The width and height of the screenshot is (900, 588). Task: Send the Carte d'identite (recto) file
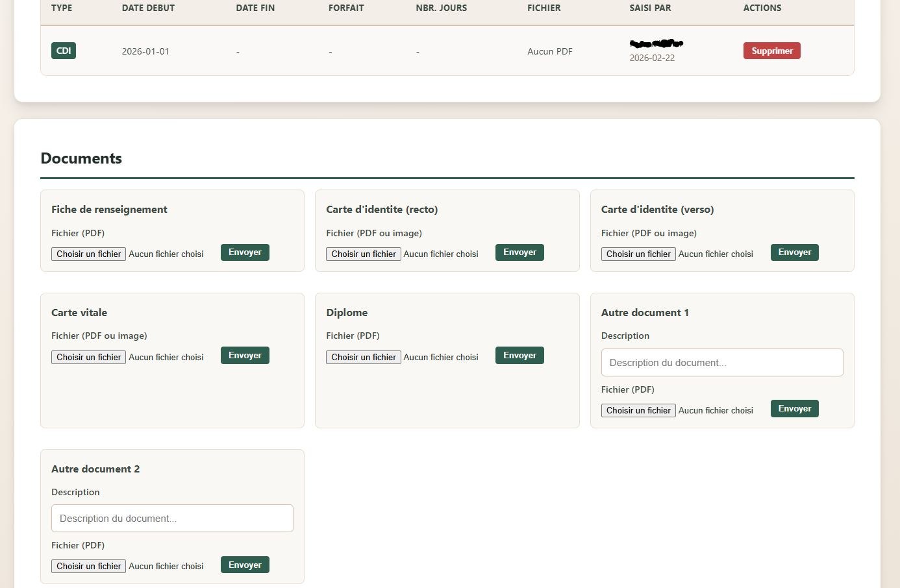pyautogui.click(x=519, y=252)
